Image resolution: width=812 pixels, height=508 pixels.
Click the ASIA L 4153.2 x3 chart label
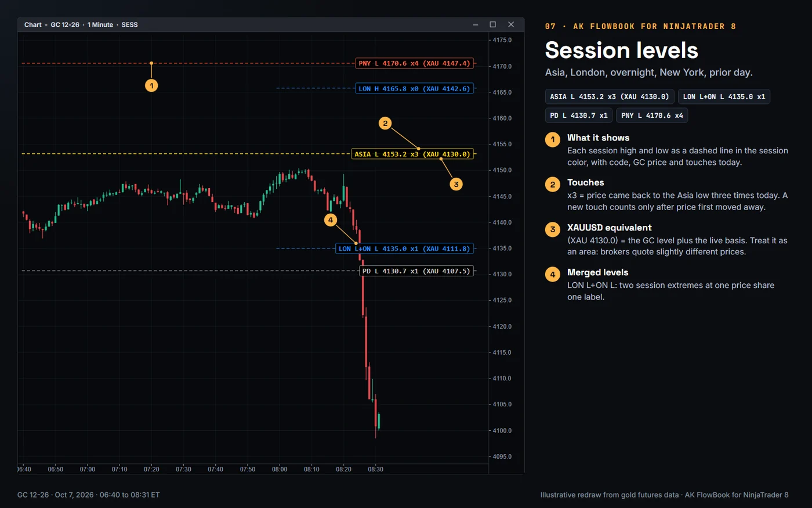pyautogui.click(x=412, y=154)
